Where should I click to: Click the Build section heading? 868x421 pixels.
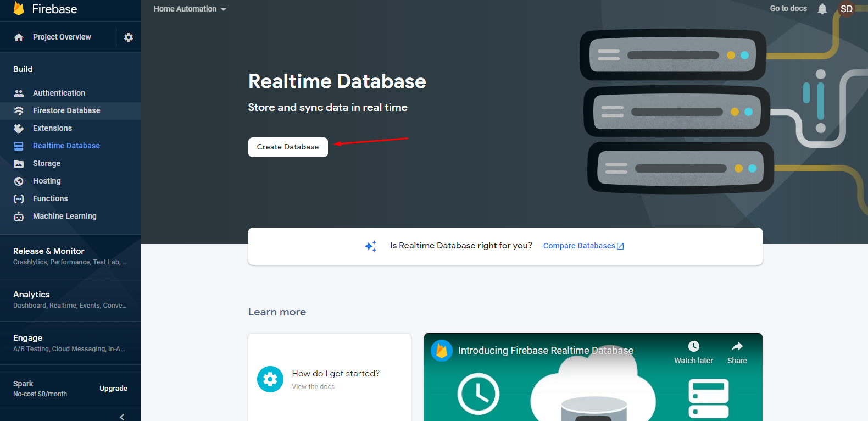click(23, 69)
